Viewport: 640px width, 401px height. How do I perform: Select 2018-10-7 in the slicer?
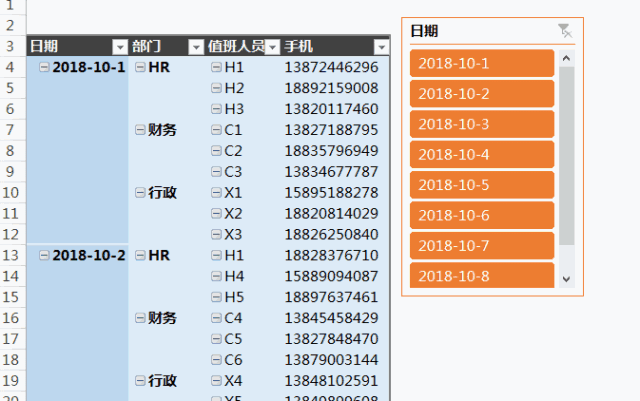(x=482, y=246)
